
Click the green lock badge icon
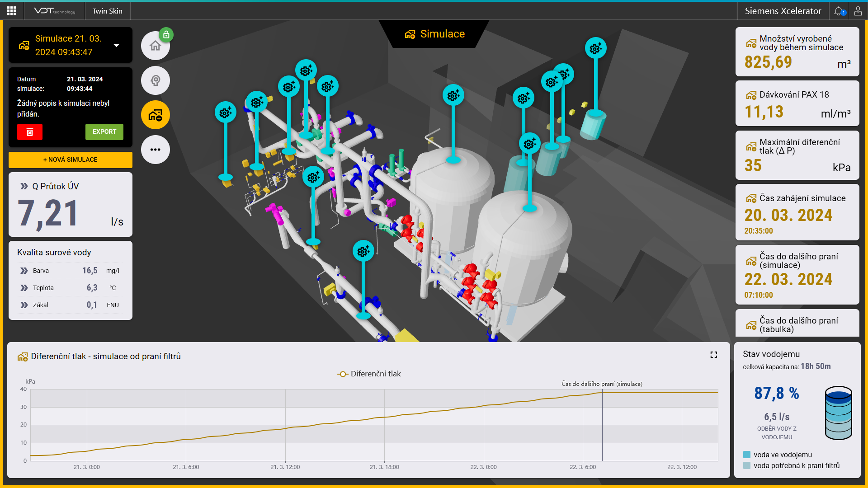coord(166,35)
